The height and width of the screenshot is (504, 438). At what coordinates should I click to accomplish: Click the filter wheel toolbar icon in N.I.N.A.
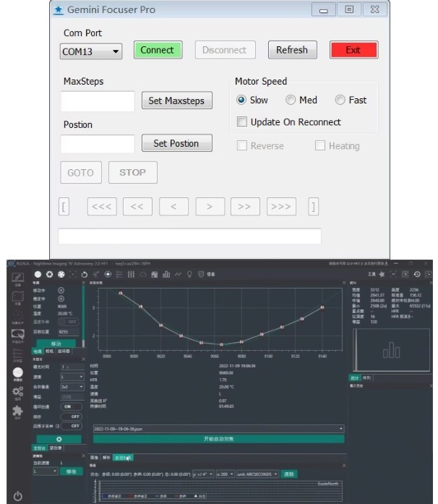[61, 274]
